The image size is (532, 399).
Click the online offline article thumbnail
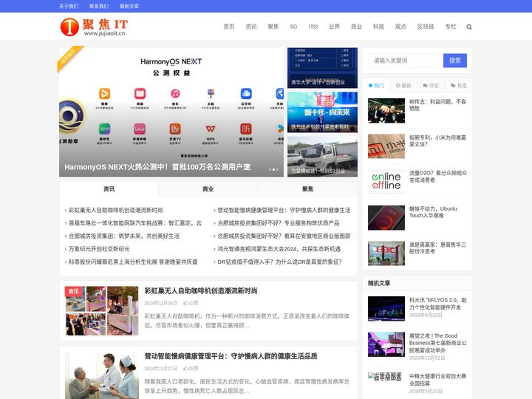click(386, 182)
